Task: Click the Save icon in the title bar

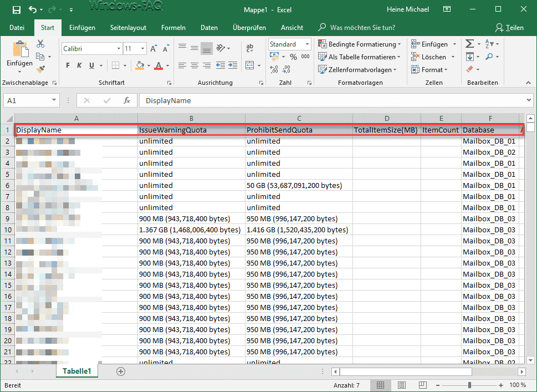Action: click(17, 10)
